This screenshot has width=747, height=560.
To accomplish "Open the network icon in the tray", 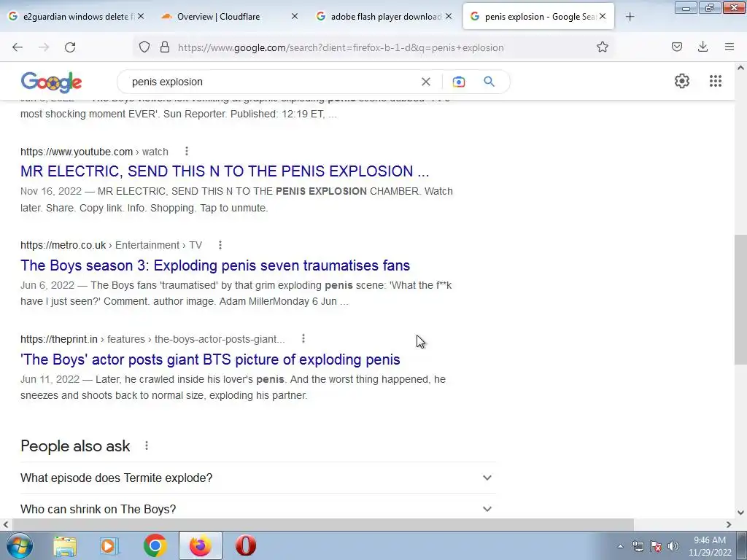I will point(638,546).
